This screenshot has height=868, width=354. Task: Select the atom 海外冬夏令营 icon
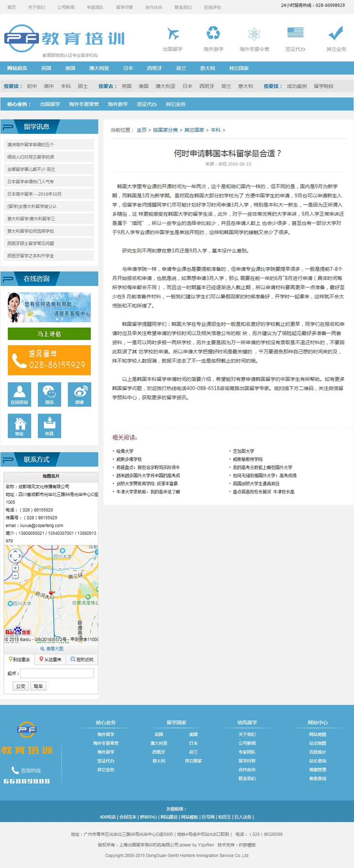coord(254,34)
